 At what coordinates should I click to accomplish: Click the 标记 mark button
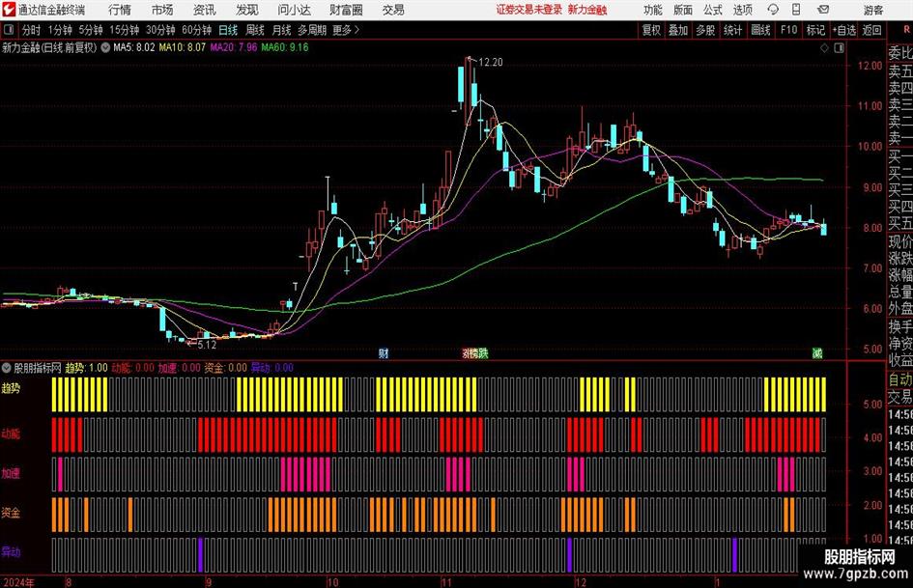815,30
